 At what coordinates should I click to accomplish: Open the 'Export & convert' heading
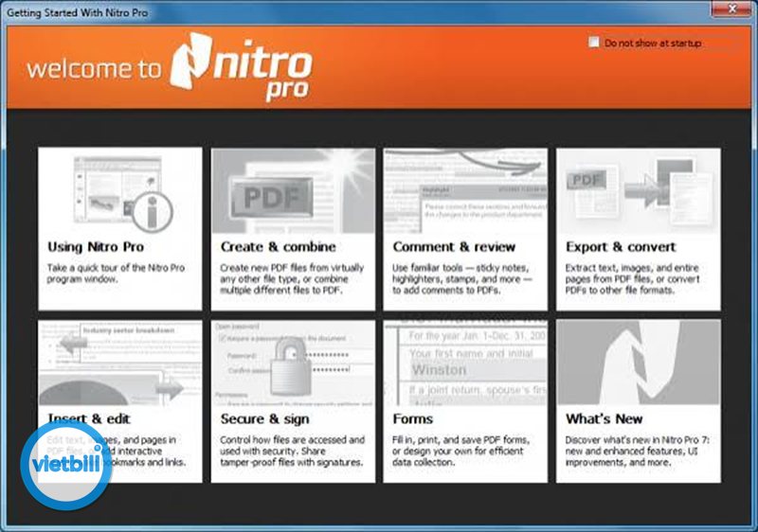click(x=621, y=247)
